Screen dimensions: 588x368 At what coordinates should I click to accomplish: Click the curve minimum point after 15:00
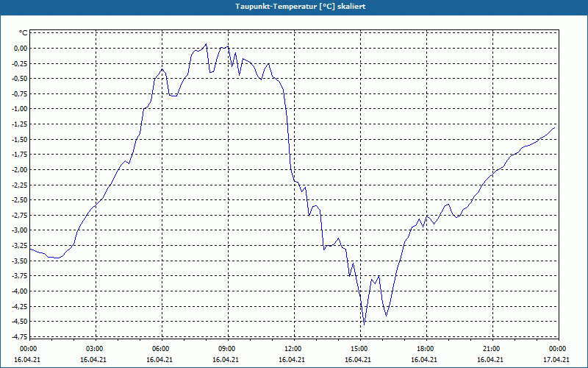pos(364,325)
